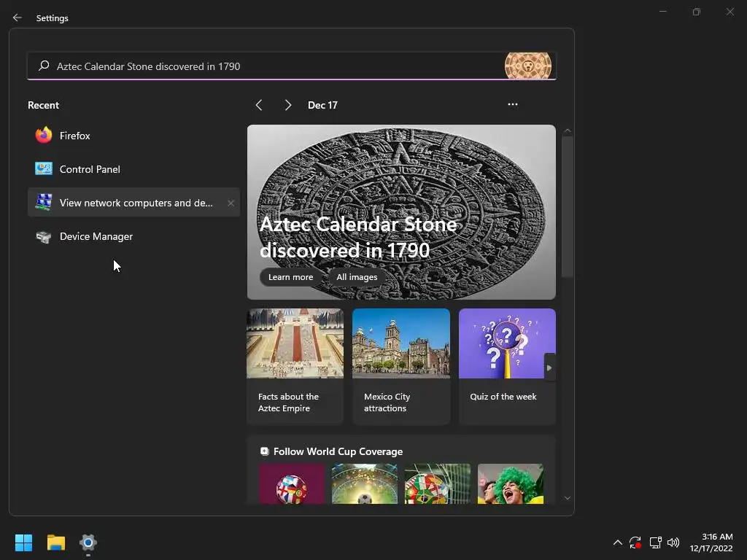Open volume speaker tray icon
The width and height of the screenshot is (747, 560).
click(x=673, y=542)
